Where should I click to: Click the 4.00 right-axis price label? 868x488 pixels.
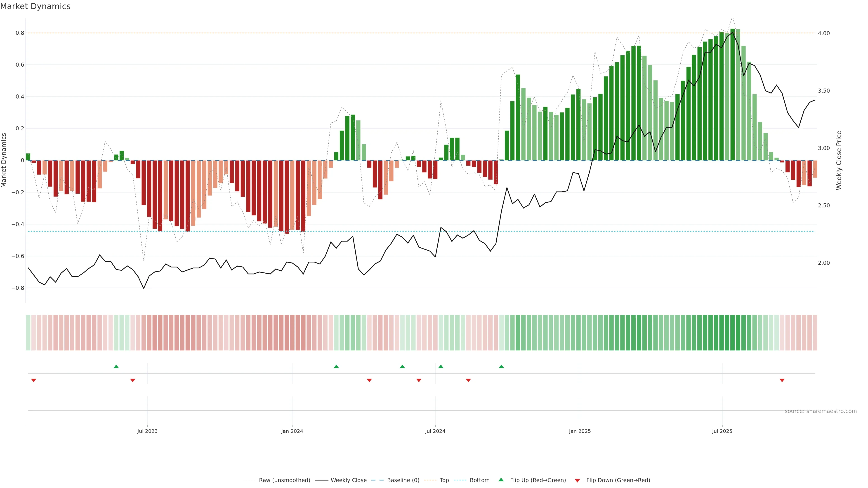click(823, 33)
